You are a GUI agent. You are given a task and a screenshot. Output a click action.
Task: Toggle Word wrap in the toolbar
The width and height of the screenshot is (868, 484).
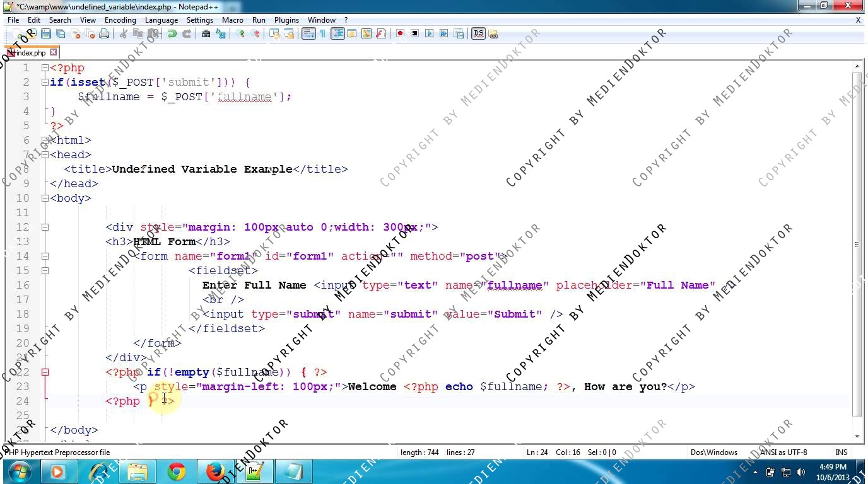pyautogui.click(x=308, y=34)
